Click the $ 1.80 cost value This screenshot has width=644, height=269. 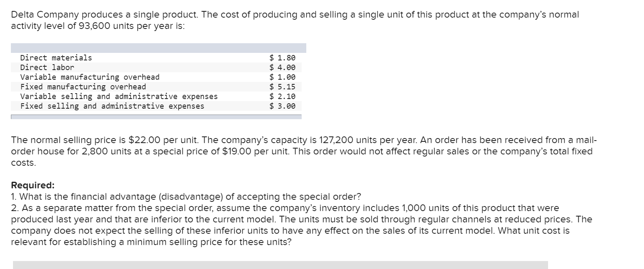pos(282,58)
